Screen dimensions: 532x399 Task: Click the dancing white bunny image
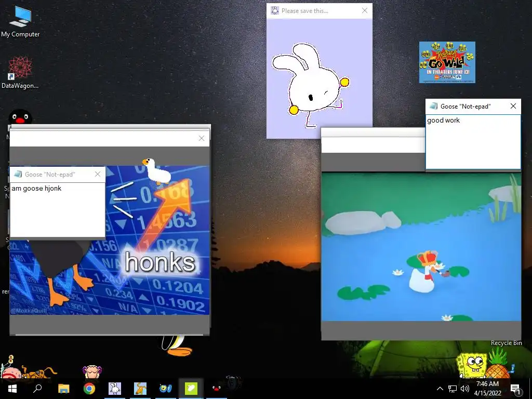pos(311,85)
